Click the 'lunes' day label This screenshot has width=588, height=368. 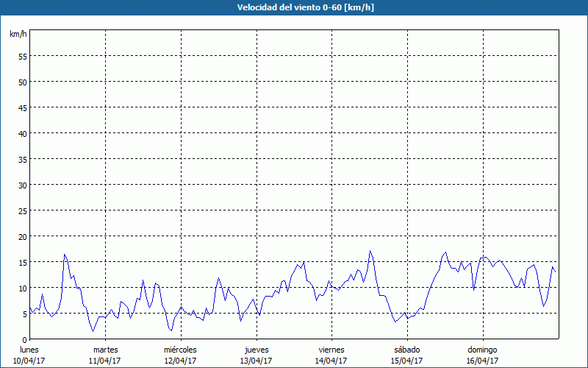pos(30,350)
